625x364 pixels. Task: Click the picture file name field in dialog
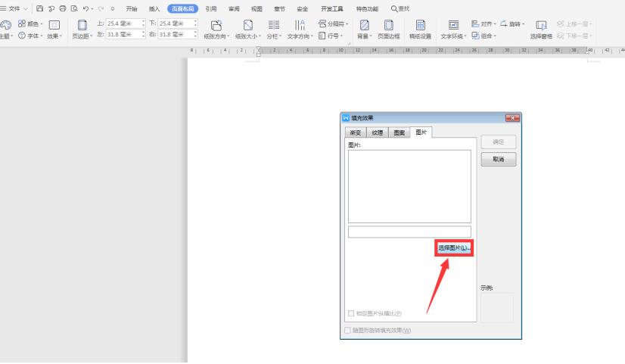pyautogui.click(x=409, y=232)
